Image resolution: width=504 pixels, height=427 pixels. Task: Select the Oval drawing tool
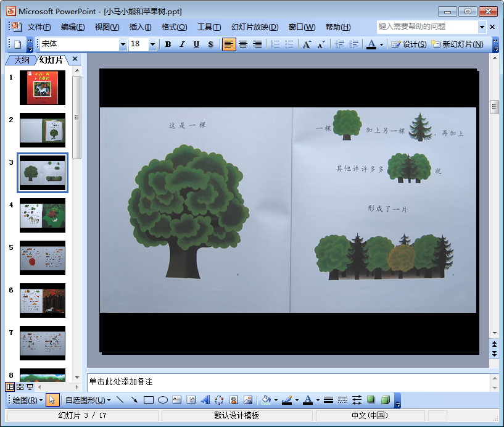(x=163, y=400)
